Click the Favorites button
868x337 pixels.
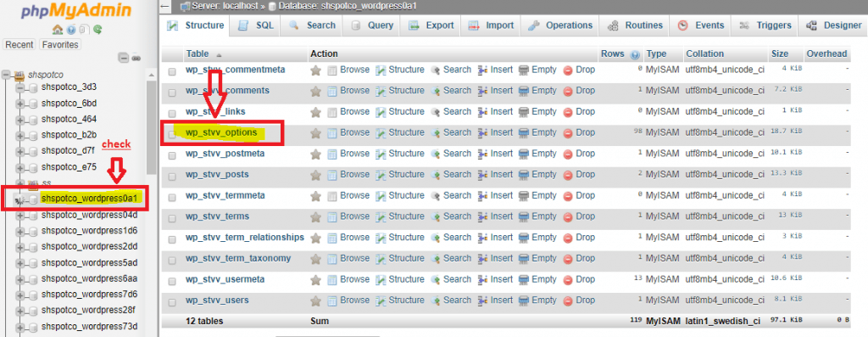pos(60,44)
